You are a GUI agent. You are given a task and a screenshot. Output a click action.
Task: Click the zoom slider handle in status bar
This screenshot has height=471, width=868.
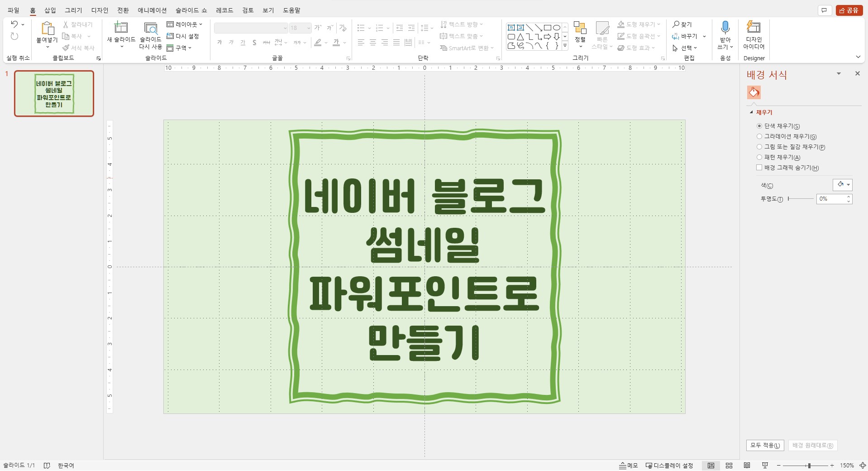(809, 466)
